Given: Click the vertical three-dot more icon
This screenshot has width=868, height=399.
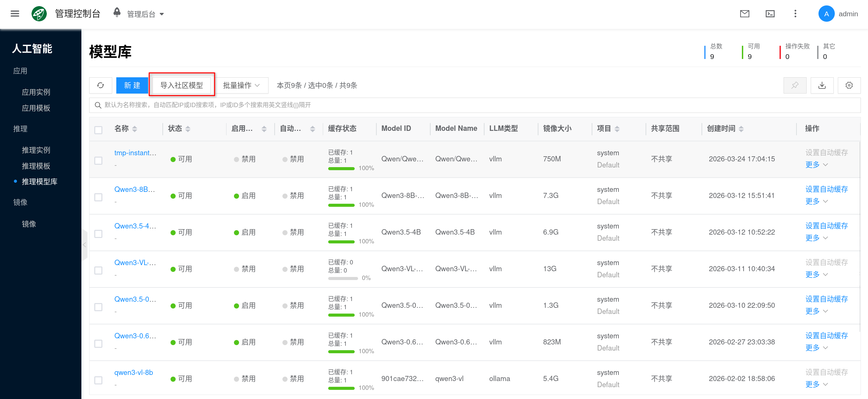Looking at the screenshot, I should (x=795, y=14).
